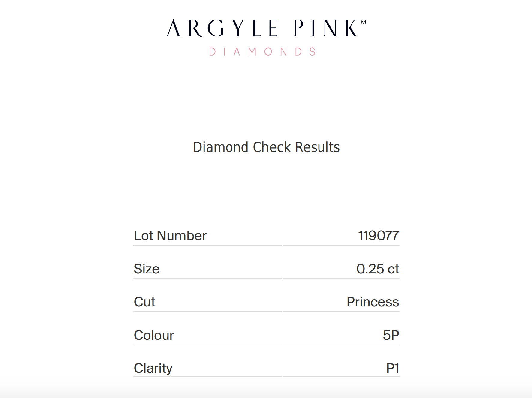
Task: Click the gray footer strip at page bottom
Action: (x=266, y=393)
